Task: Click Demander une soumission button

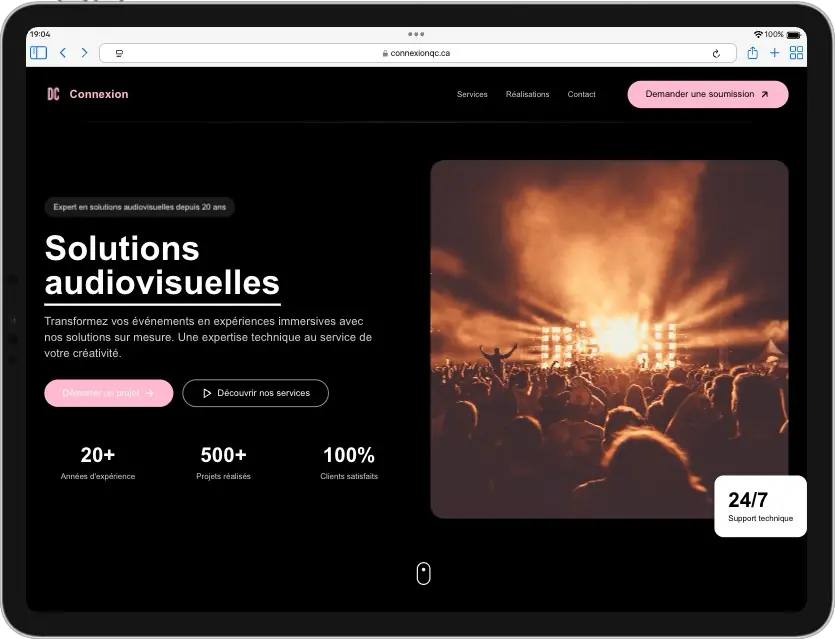Action: (x=708, y=94)
